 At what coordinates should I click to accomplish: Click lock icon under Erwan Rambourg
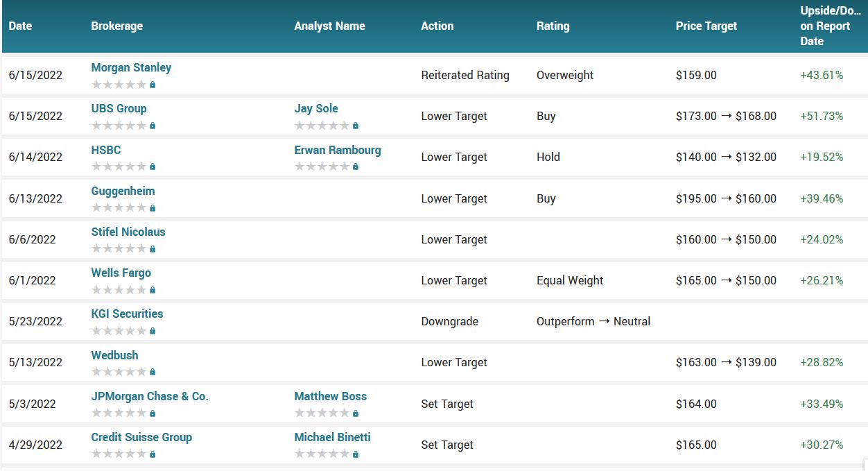point(356,166)
